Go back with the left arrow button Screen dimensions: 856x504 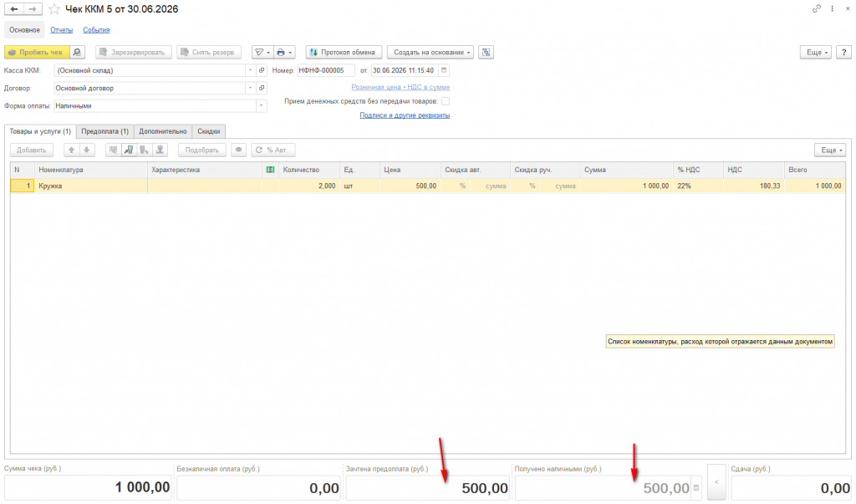point(14,9)
